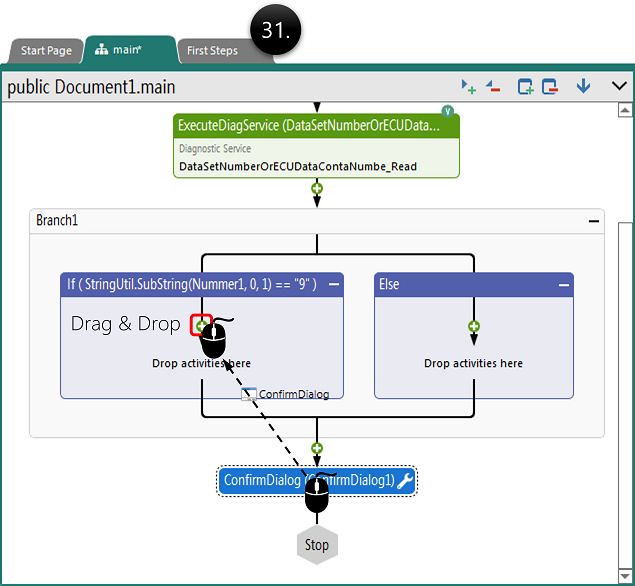Click the wrench icon on ConfirmDialog activity
The height and width of the screenshot is (586, 635).
(x=405, y=481)
